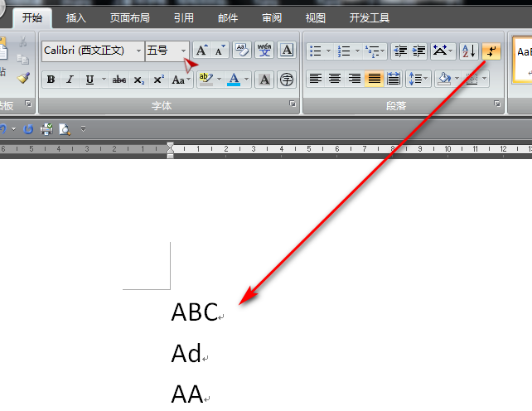
Task: Toggle show/hide paragraph marks
Action: point(491,51)
